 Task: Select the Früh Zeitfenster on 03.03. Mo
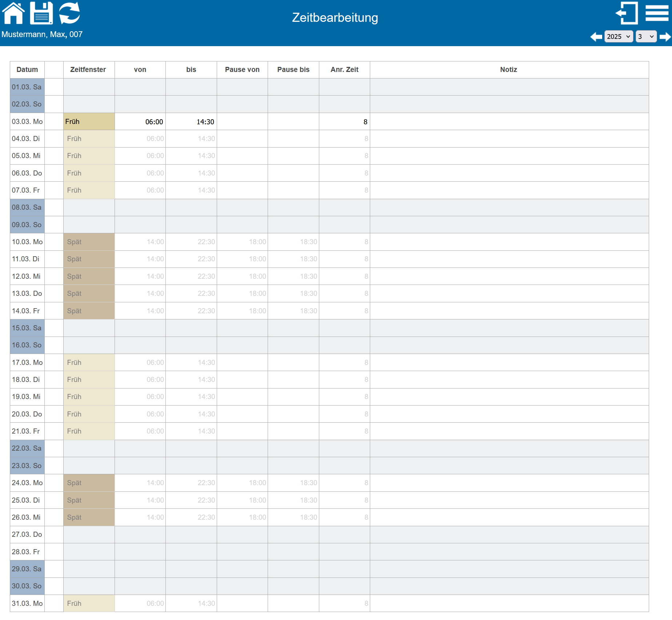click(x=89, y=122)
